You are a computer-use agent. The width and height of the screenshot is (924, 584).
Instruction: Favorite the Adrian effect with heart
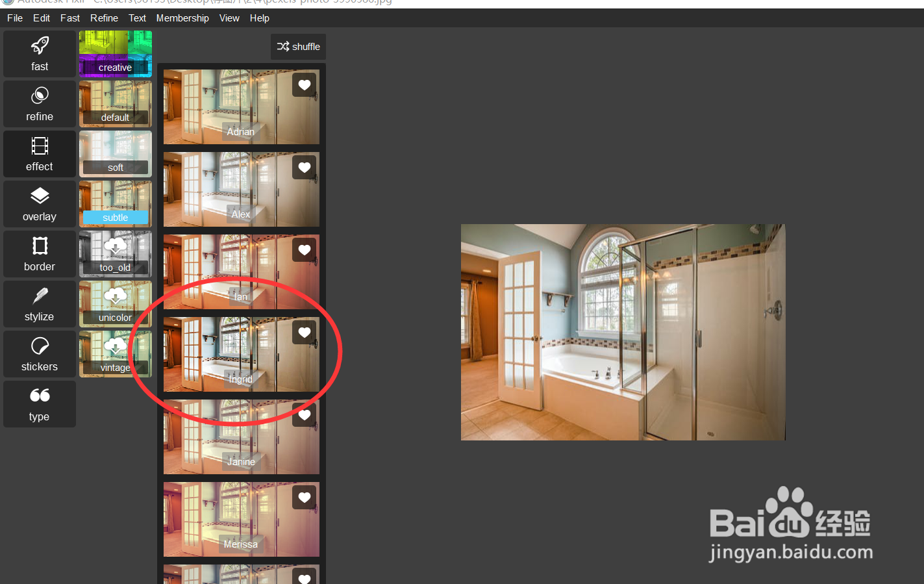[x=304, y=85]
